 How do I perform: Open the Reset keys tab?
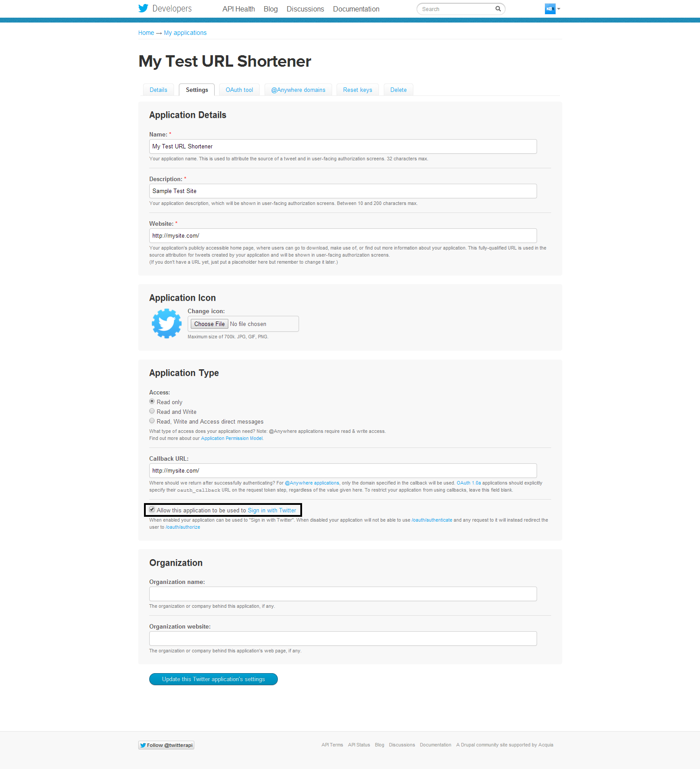[357, 90]
